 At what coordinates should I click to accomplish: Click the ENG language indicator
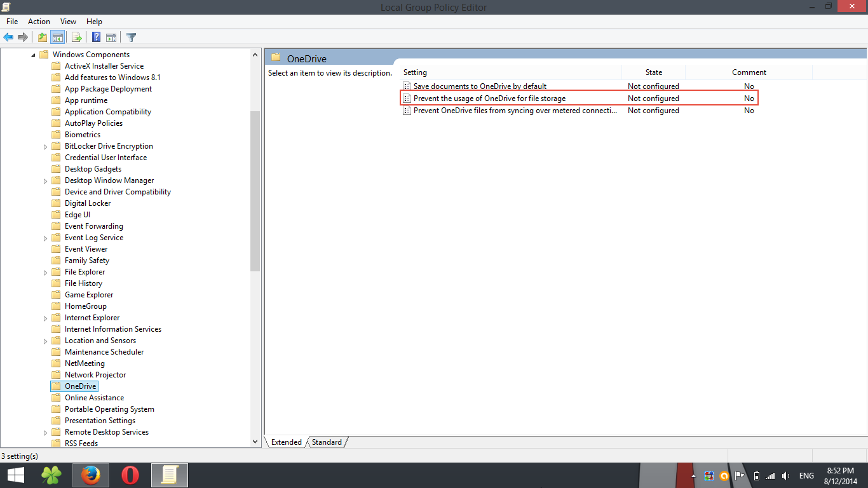click(x=806, y=476)
